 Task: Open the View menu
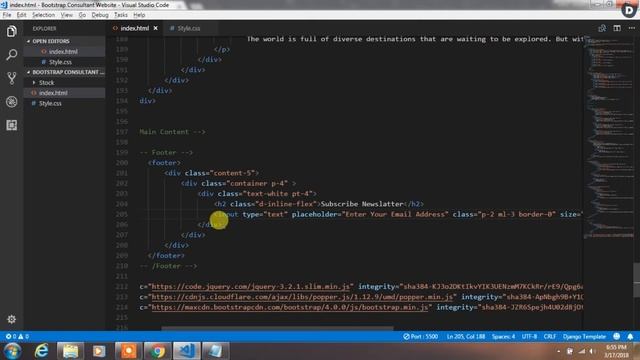(67, 15)
